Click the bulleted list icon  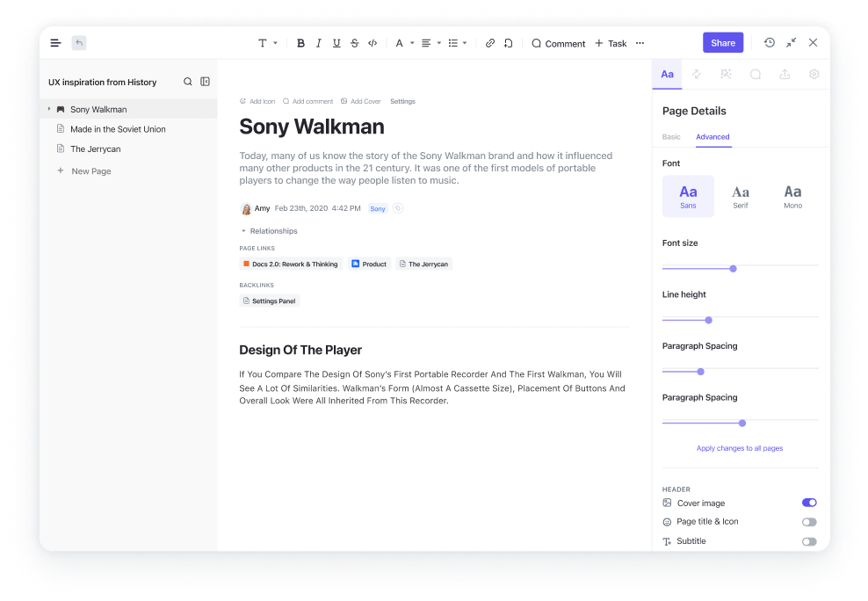tap(452, 43)
